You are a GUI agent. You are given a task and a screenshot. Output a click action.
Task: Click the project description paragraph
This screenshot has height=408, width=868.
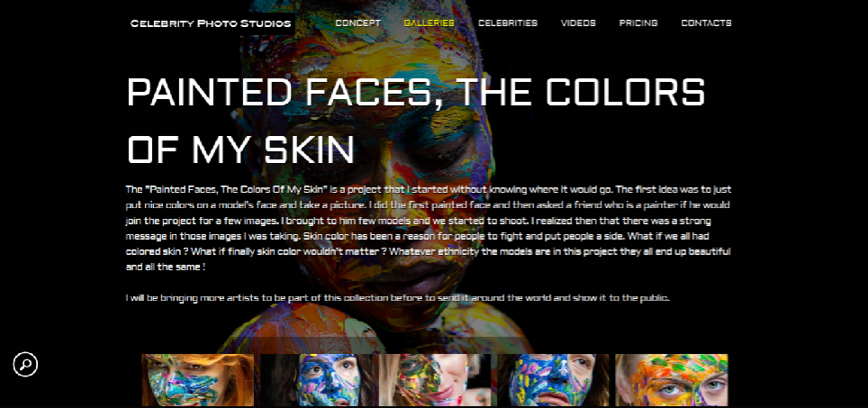pyautogui.click(x=429, y=228)
